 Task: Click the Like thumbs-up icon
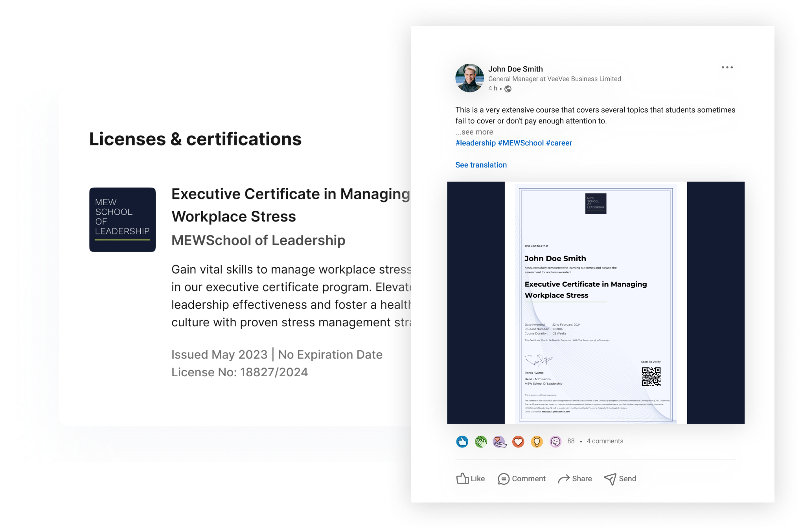(x=462, y=478)
